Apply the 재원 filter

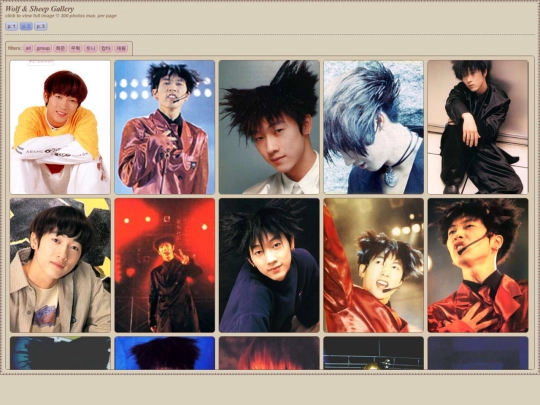point(121,49)
